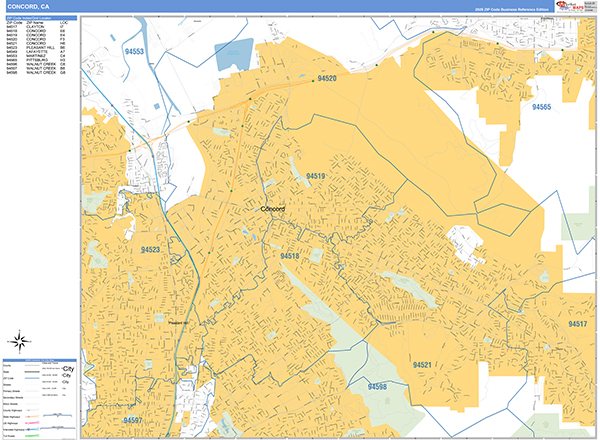This screenshot has width=600, height=440.
Task: Select ZIP code label 94523 on the map
Action: pyautogui.click(x=151, y=249)
